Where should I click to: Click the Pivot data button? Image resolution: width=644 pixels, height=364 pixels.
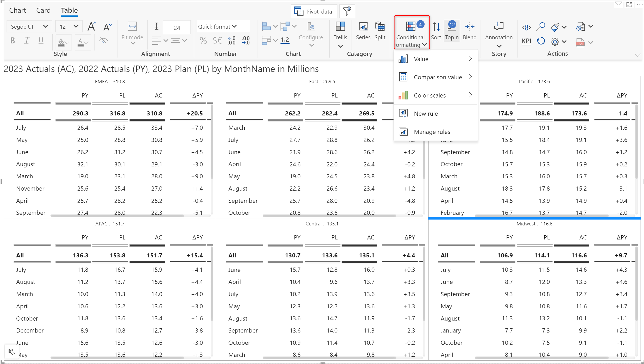click(x=314, y=11)
